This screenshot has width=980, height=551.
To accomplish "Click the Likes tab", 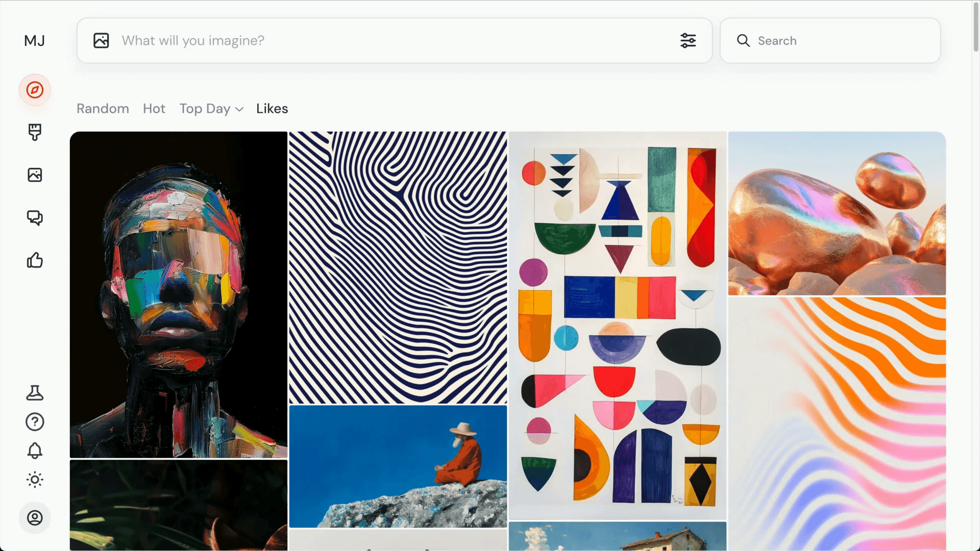I will tap(272, 108).
